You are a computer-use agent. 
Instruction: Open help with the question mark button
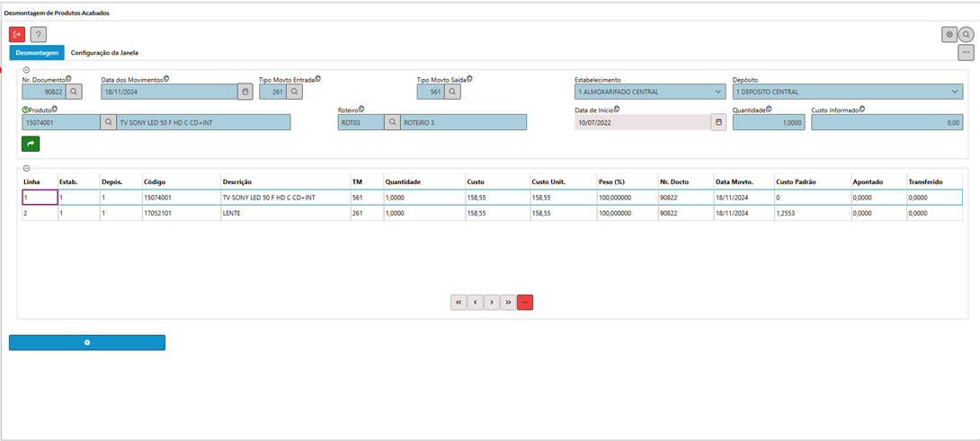coord(38,34)
